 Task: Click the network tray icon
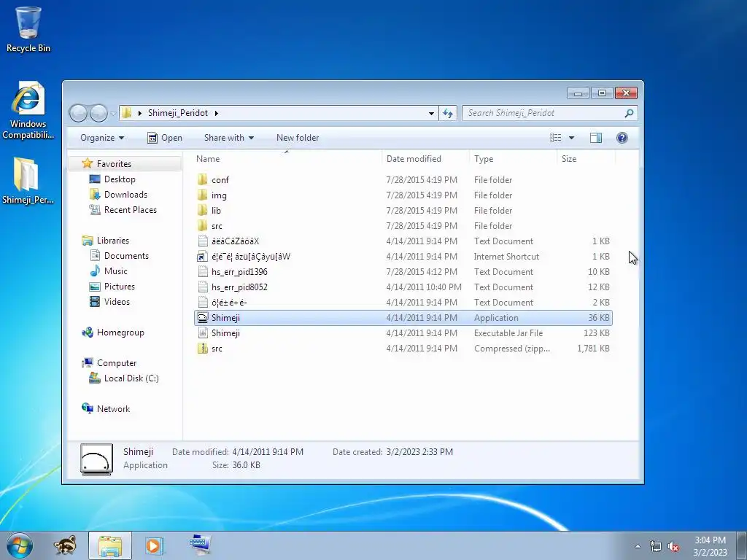(656, 547)
